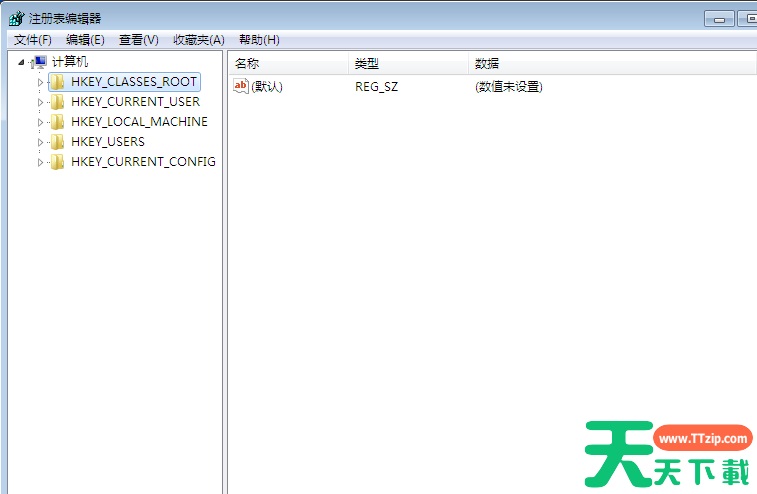The image size is (757, 494).
Task: Click the 计算机 computer icon in tree
Action: (39, 62)
